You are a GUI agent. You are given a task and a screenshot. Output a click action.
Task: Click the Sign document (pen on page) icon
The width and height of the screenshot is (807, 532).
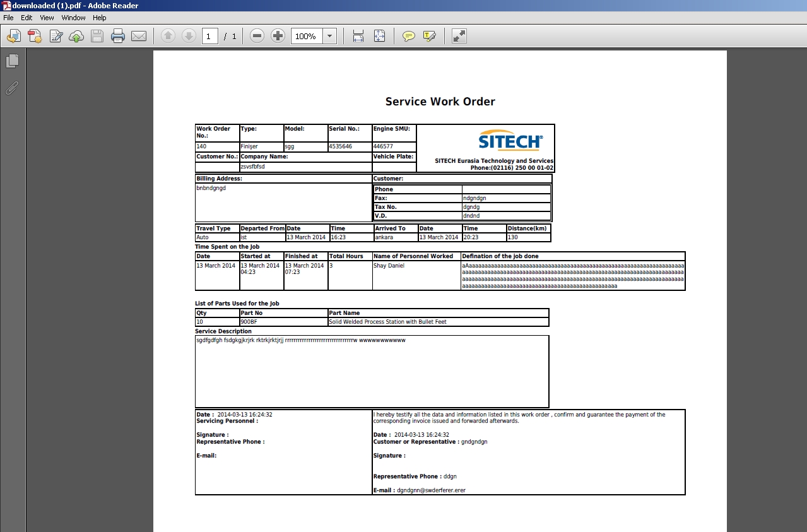56,36
